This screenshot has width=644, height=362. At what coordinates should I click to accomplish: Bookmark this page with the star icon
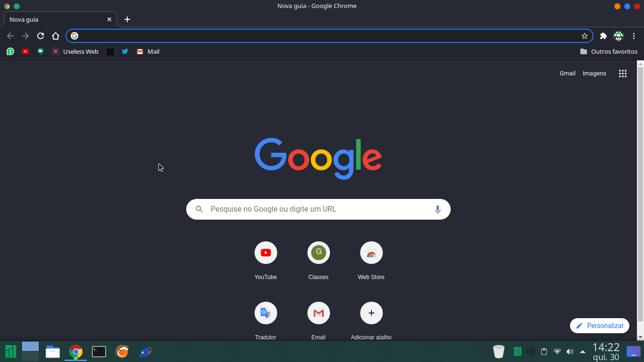(x=585, y=36)
